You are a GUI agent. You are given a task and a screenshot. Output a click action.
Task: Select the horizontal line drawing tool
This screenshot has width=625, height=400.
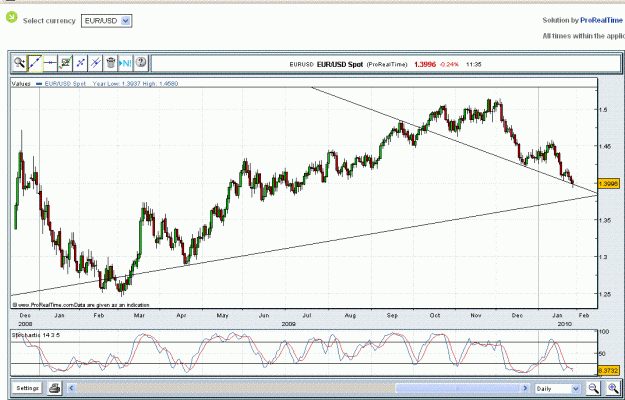click(50, 63)
